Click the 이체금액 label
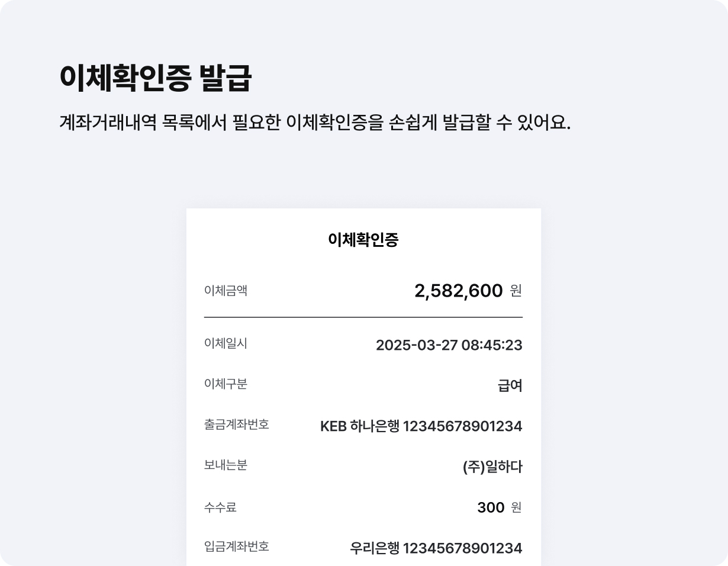 226,291
